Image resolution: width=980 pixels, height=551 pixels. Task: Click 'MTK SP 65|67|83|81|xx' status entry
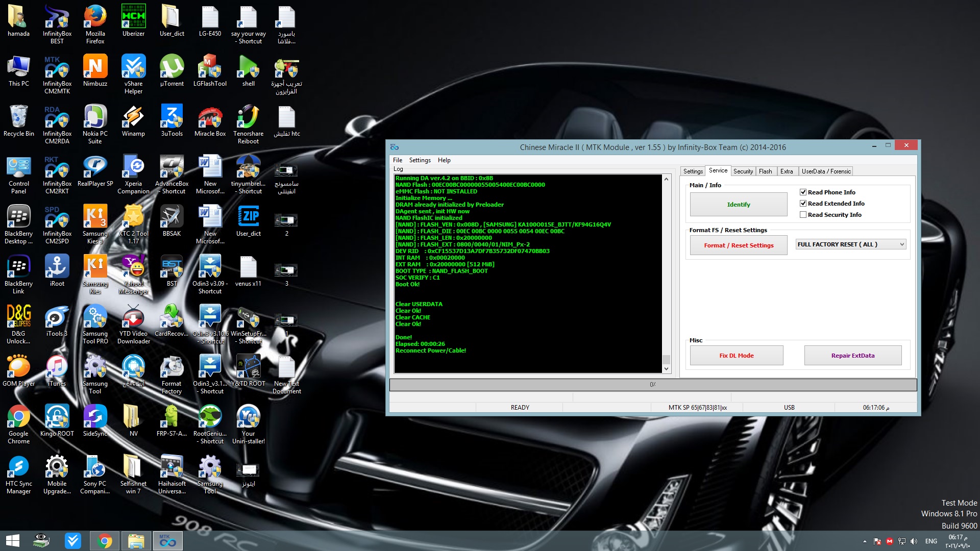(697, 408)
